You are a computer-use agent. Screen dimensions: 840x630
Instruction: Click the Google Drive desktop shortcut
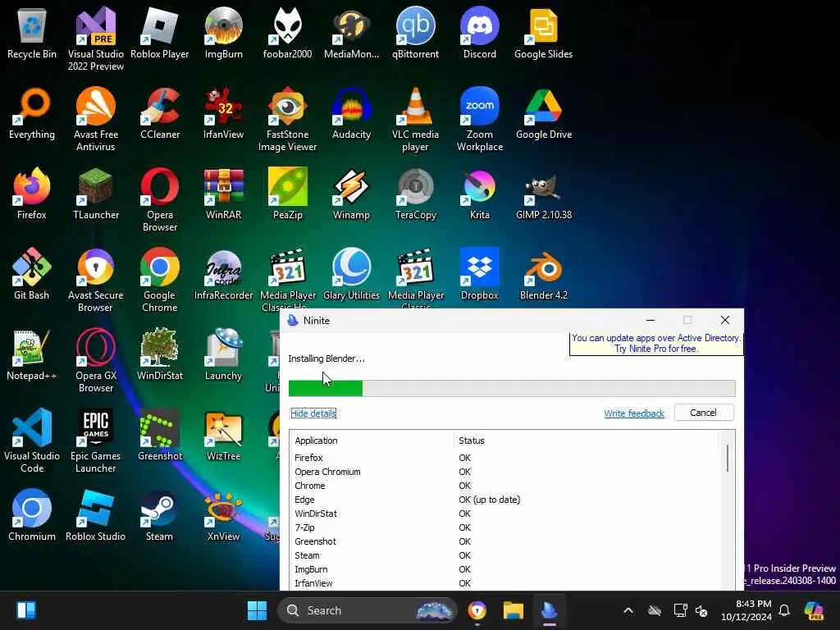tap(543, 113)
